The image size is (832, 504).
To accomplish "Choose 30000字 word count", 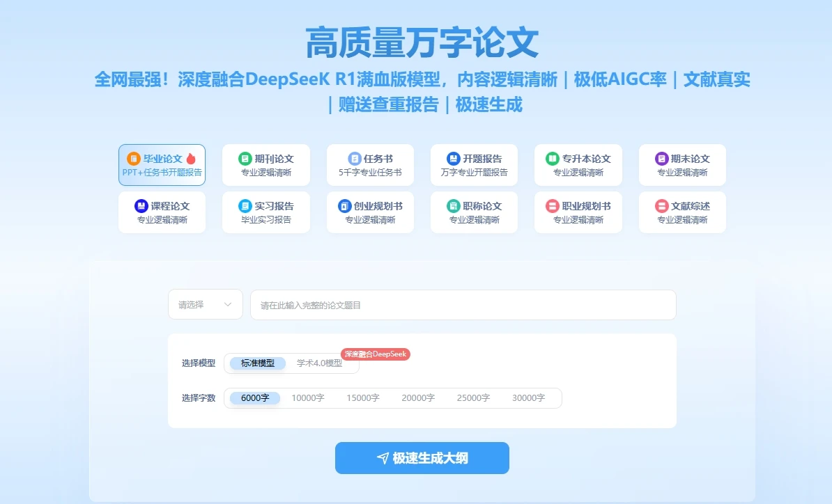I will coord(528,398).
